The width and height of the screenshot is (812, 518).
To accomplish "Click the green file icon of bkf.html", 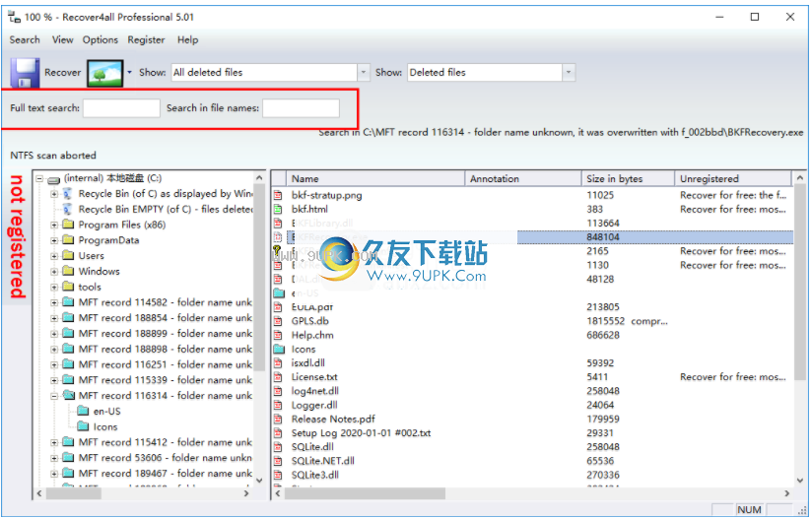I will [x=278, y=210].
